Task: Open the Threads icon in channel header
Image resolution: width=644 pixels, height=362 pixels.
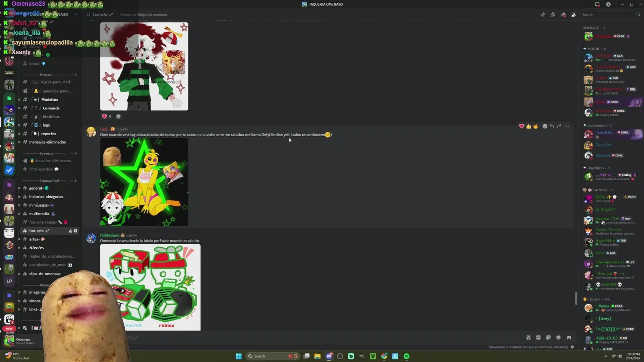Action: (x=543, y=15)
